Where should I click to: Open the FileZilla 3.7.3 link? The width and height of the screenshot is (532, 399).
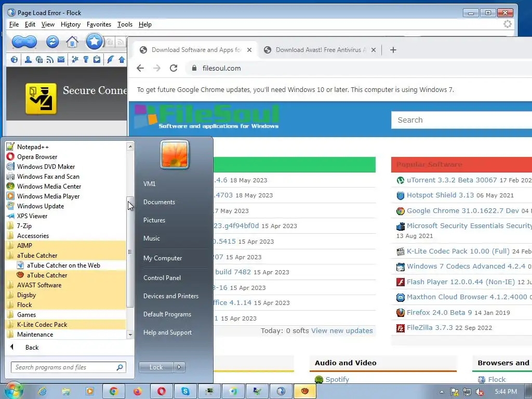click(430, 328)
